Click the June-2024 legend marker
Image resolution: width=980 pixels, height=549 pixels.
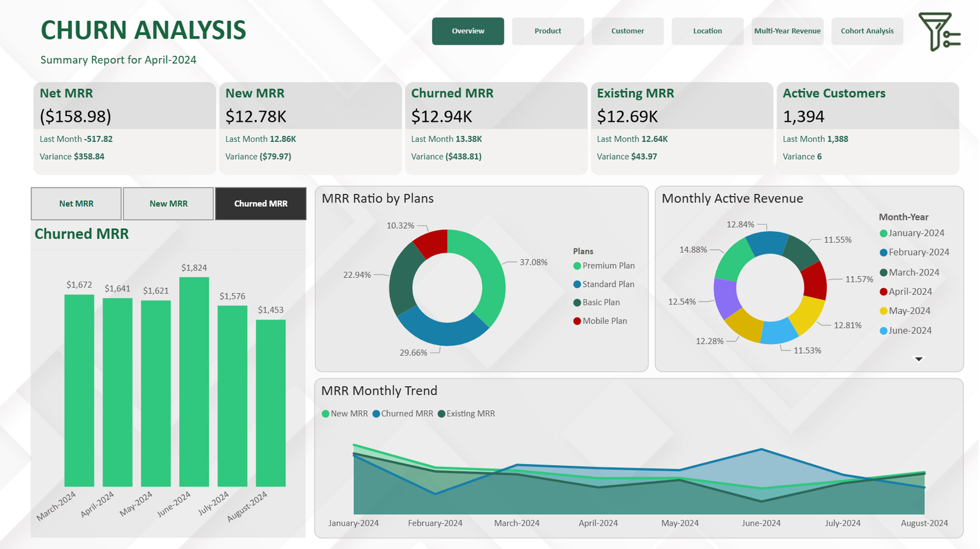click(x=883, y=331)
